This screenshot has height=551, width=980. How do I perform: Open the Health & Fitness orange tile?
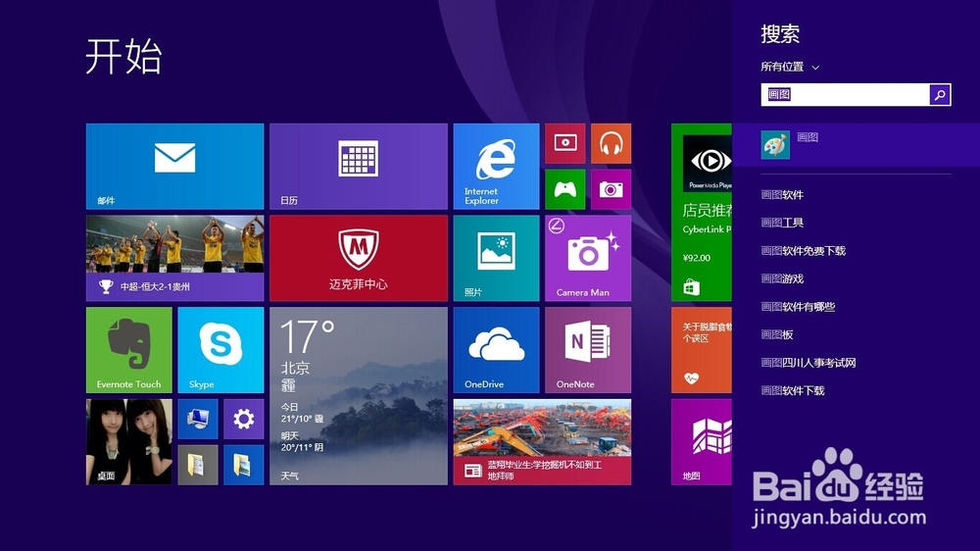(702, 350)
